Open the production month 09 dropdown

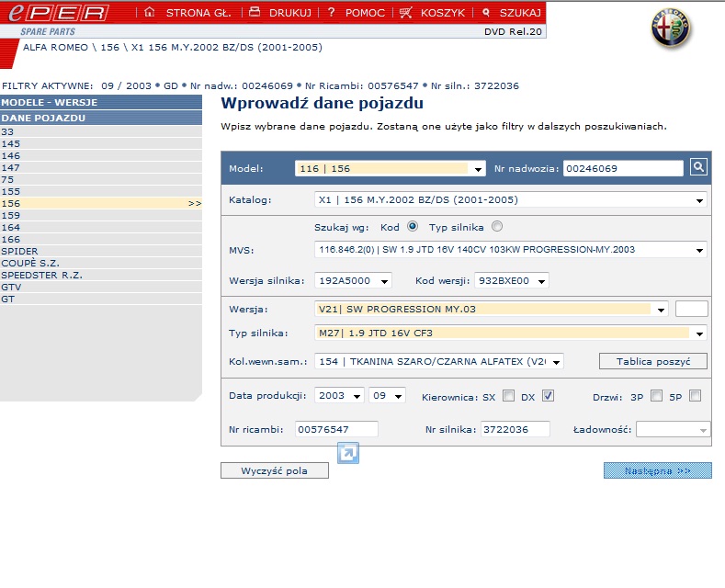pos(388,396)
